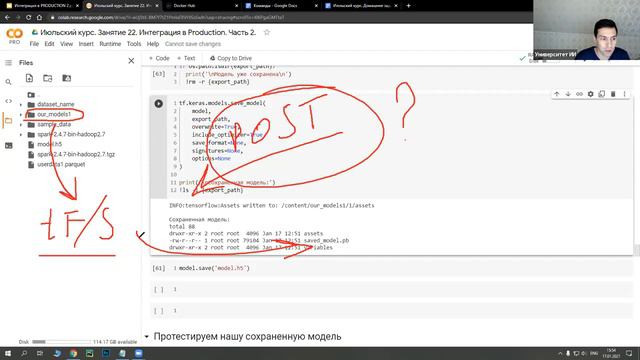Delete the cell with trash icon
This screenshot has height=360, width=640.
(613, 94)
